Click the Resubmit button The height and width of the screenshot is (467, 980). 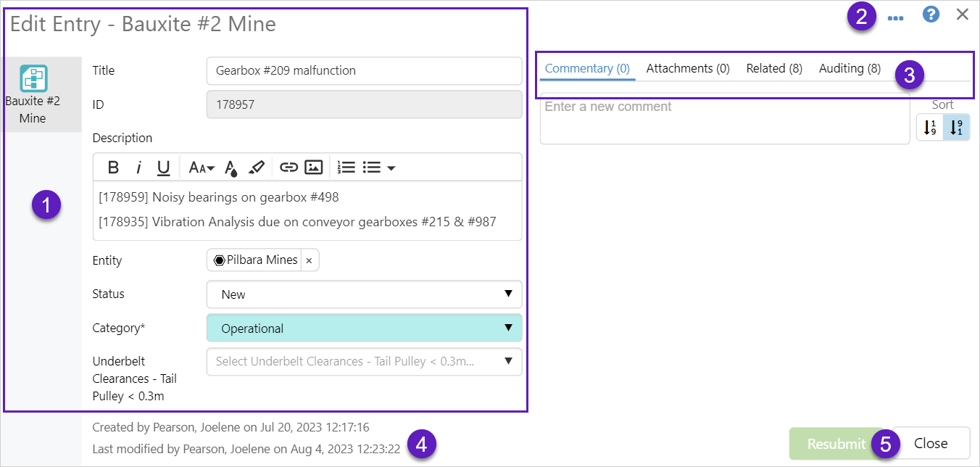[x=836, y=443]
